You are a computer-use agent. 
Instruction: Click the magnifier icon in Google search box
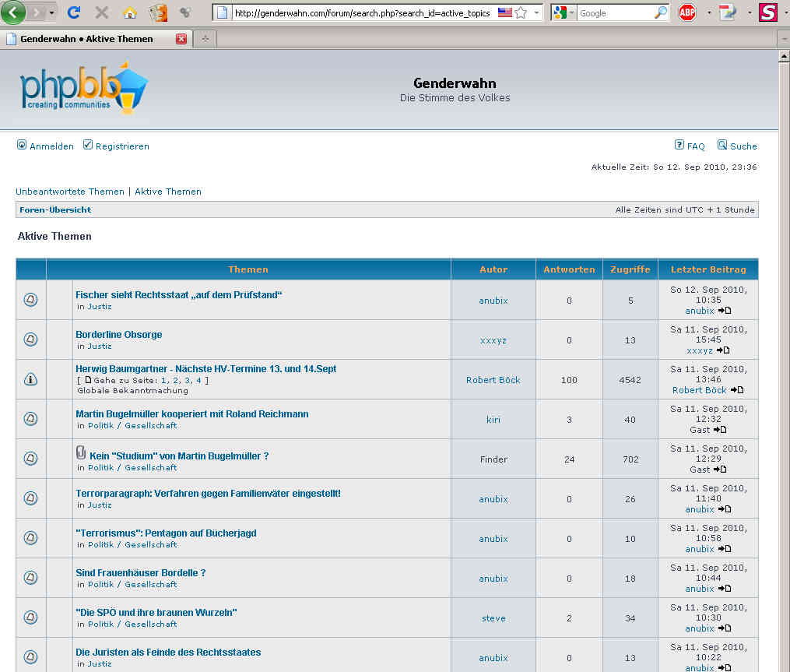pyautogui.click(x=660, y=12)
